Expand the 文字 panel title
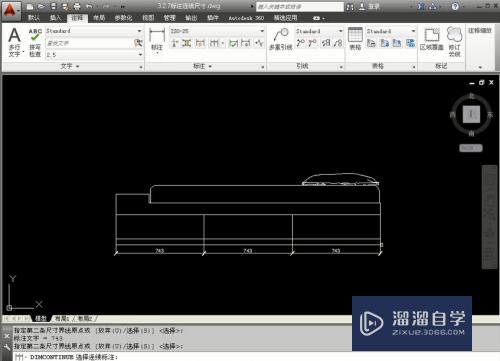 (x=70, y=66)
